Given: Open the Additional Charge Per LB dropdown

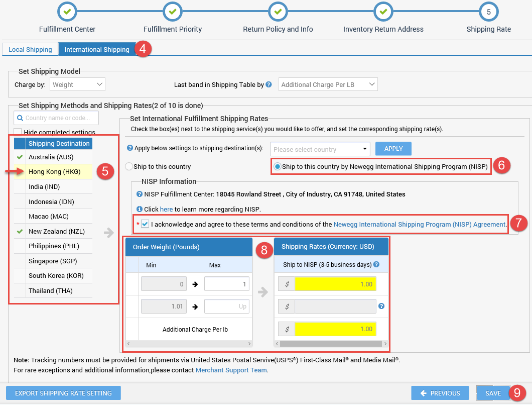Looking at the screenshot, I should (328, 84).
